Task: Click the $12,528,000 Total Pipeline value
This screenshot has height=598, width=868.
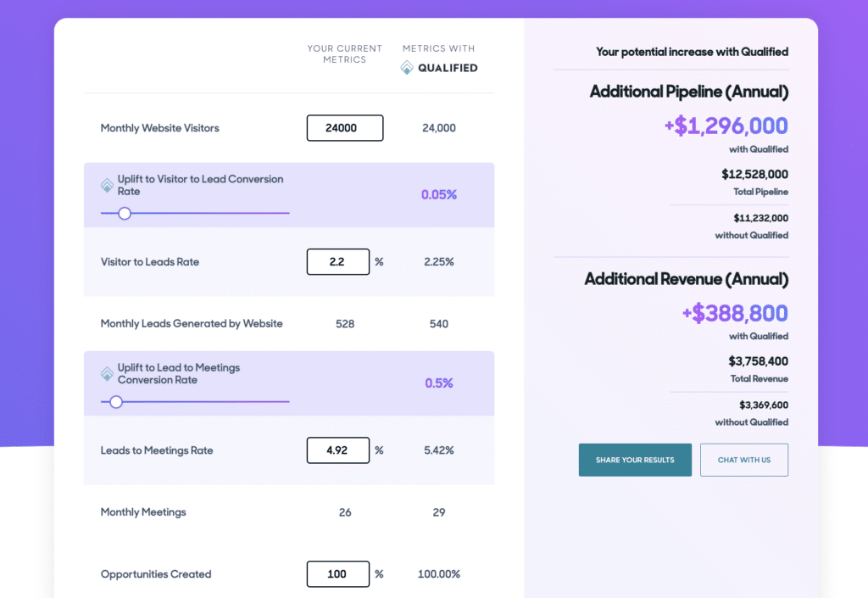Action: (754, 175)
